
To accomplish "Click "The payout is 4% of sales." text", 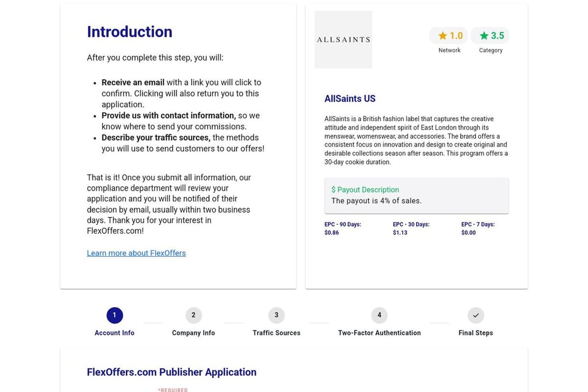I will pos(377,201).
